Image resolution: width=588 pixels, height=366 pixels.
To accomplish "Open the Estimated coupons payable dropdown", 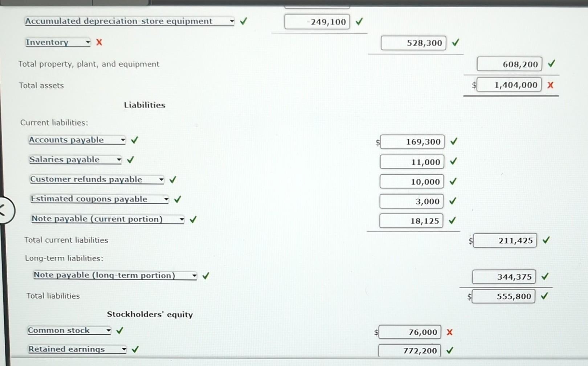I will tap(166, 199).
